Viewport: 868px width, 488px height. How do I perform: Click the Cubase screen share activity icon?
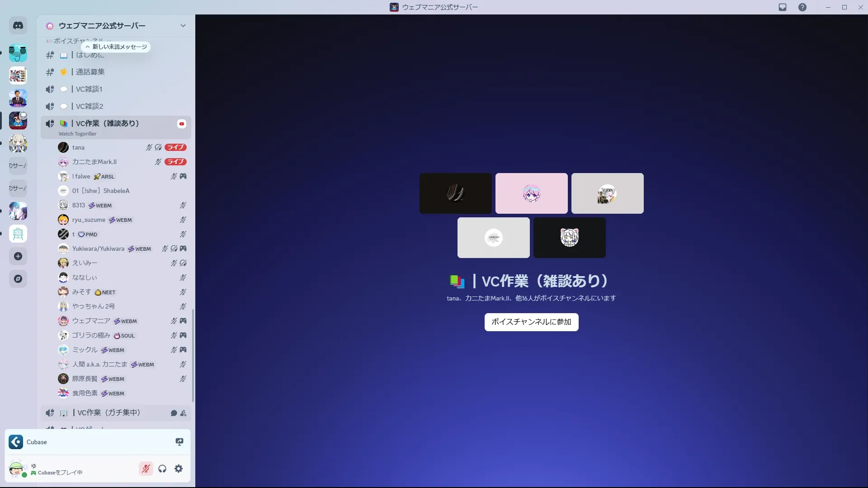179,442
